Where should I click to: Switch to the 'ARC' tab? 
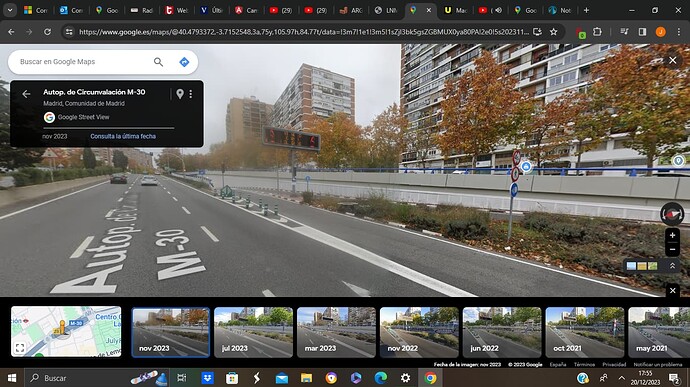(x=351, y=10)
